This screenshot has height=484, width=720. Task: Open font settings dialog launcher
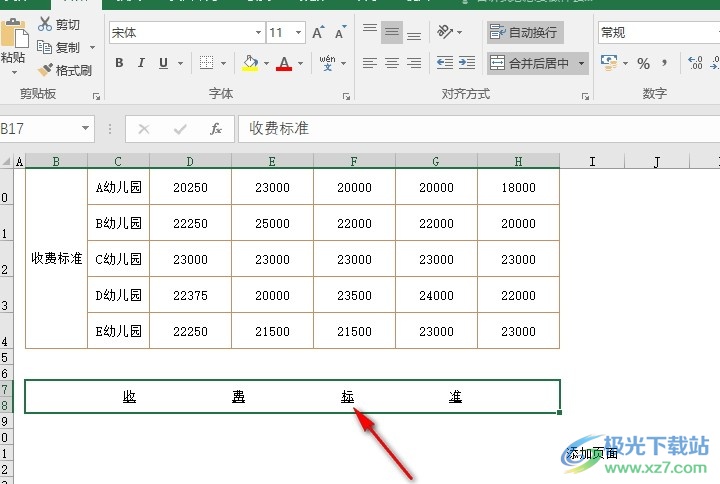click(346, 96)
